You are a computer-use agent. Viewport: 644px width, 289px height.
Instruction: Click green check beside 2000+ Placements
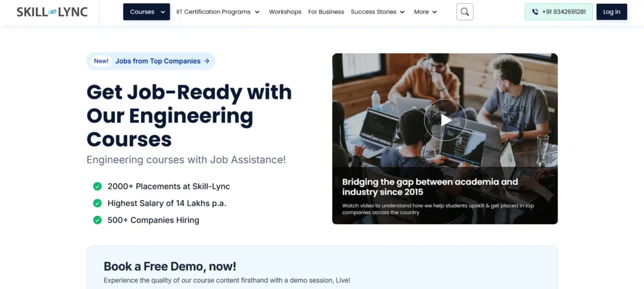pos(97,186)
